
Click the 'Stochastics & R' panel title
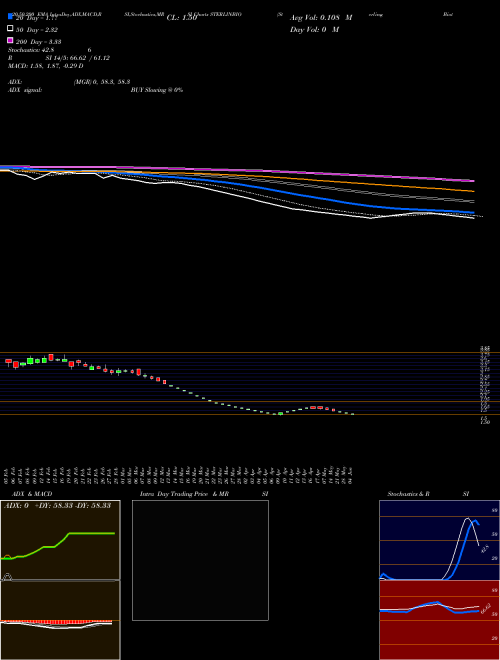[x=408, y=494]
